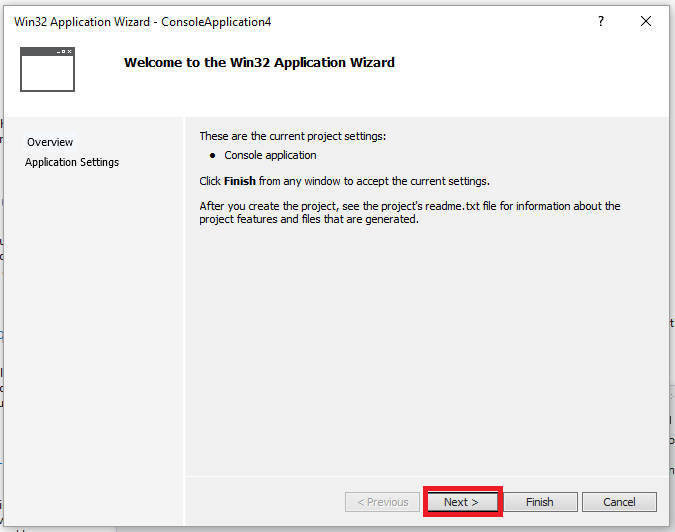The width and height of the screenshot is (675, 532).
Task: Click the Welcome to the Win32 Application Wizard heading
Action: 259,62
